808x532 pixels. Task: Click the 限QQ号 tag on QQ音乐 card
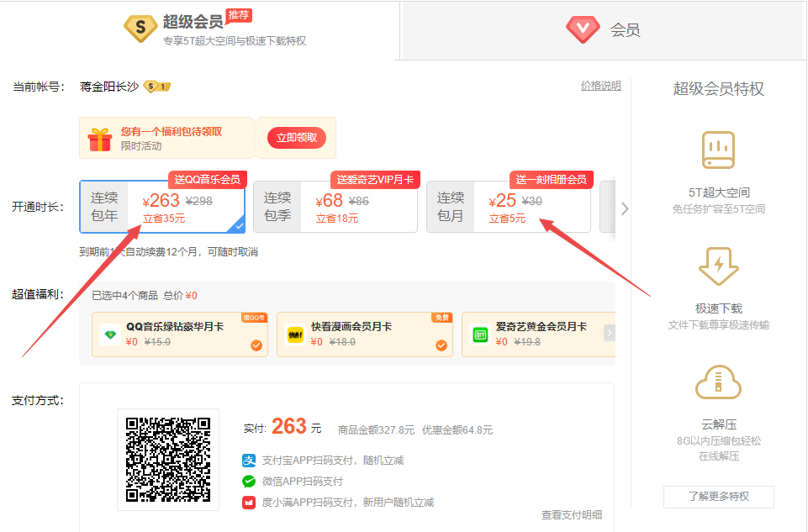[254, 318]
